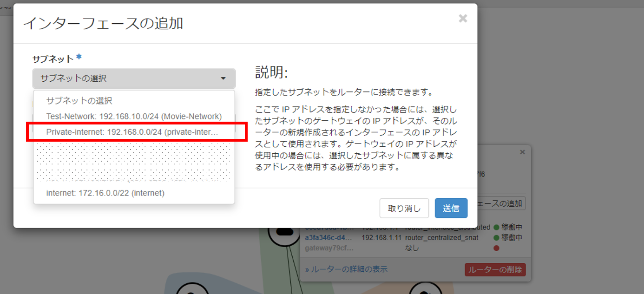Click green status dot for router_interface_distributed
Viewport: 644px width, 294px height.
click(496, 228)
